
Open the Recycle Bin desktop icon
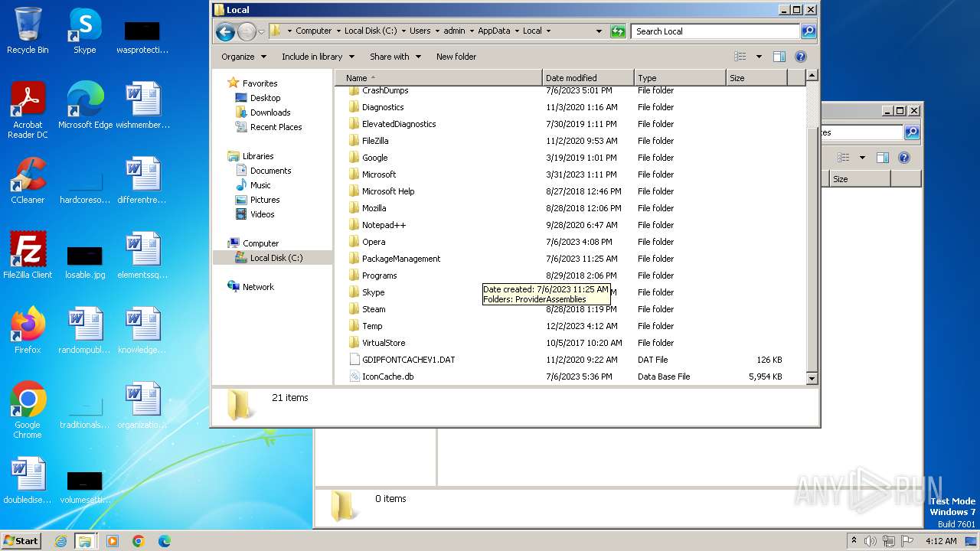[x=28, y=31]
